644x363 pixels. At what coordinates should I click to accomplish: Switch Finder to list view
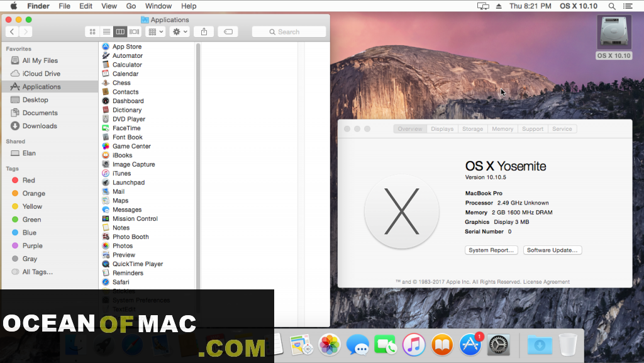click(106, 31)
